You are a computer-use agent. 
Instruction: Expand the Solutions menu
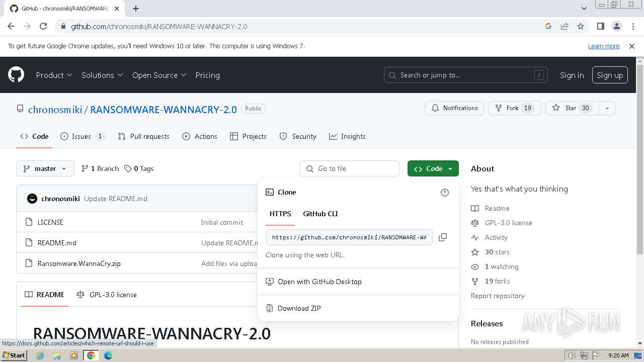tap(102, 75)
